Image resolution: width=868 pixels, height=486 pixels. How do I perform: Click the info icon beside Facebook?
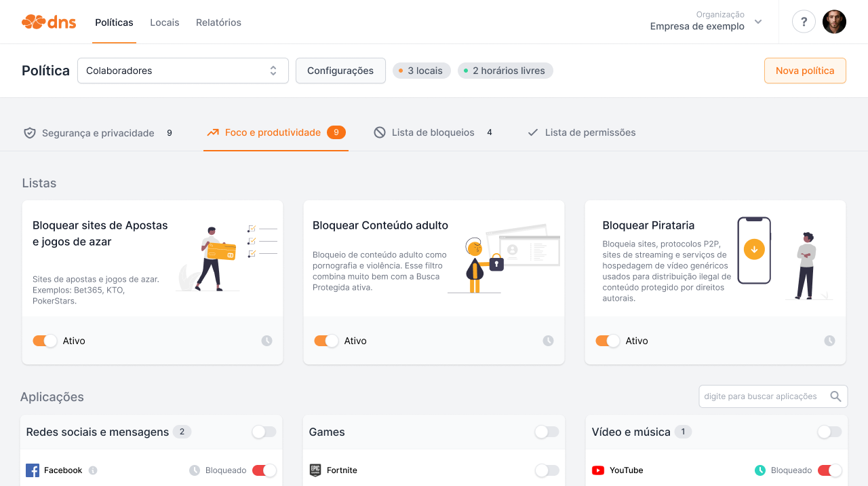point(93,470)
